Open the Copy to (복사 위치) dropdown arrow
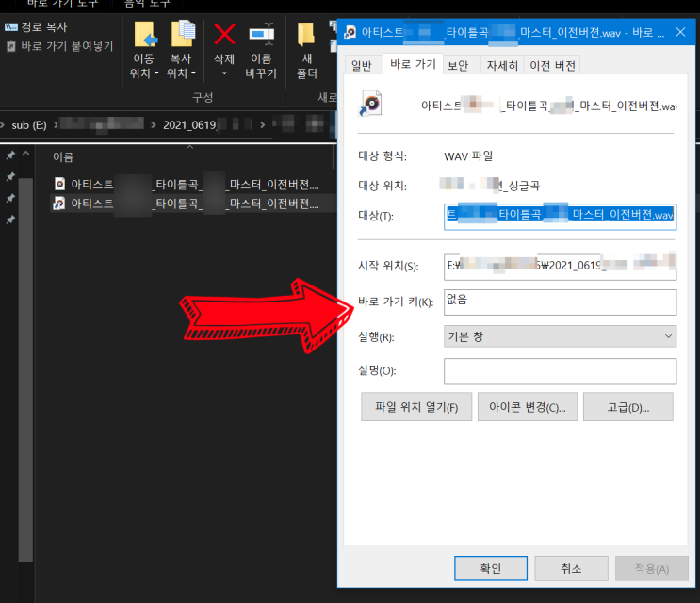This screenshot has width=700, height=603. [x=193, y=73]
